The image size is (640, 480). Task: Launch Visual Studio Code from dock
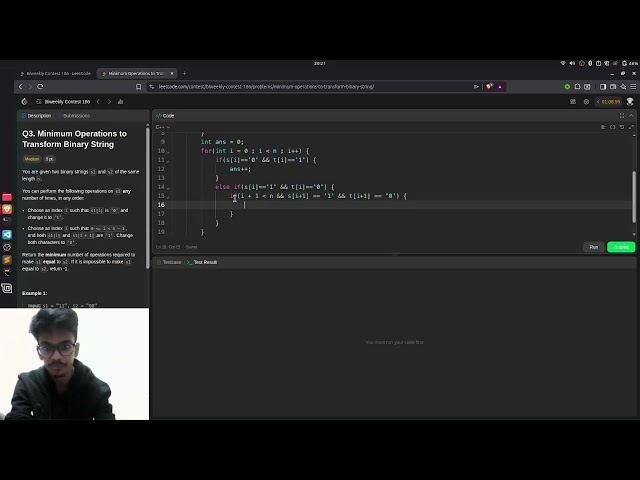click(x=7, y=235)
